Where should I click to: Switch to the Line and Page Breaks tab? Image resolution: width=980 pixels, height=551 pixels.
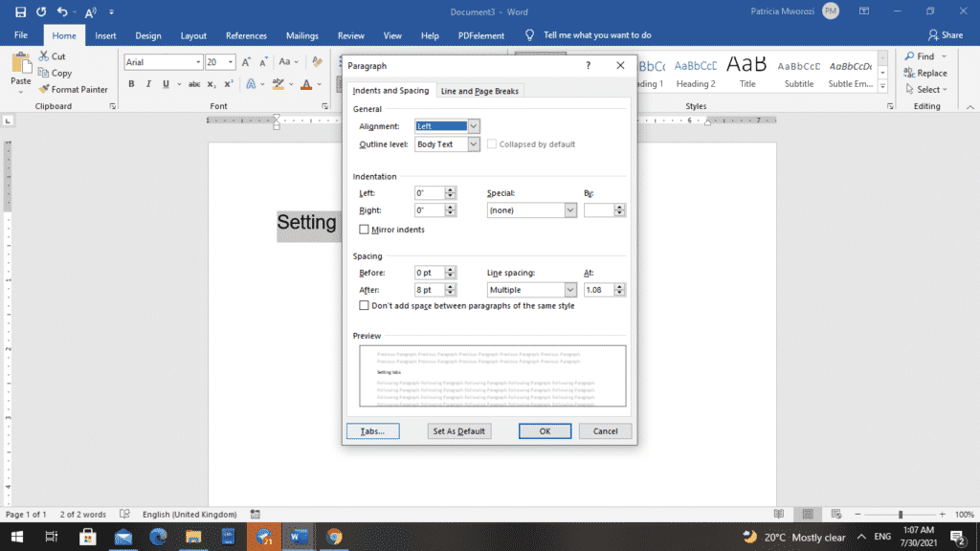click(x=479, y=90)
